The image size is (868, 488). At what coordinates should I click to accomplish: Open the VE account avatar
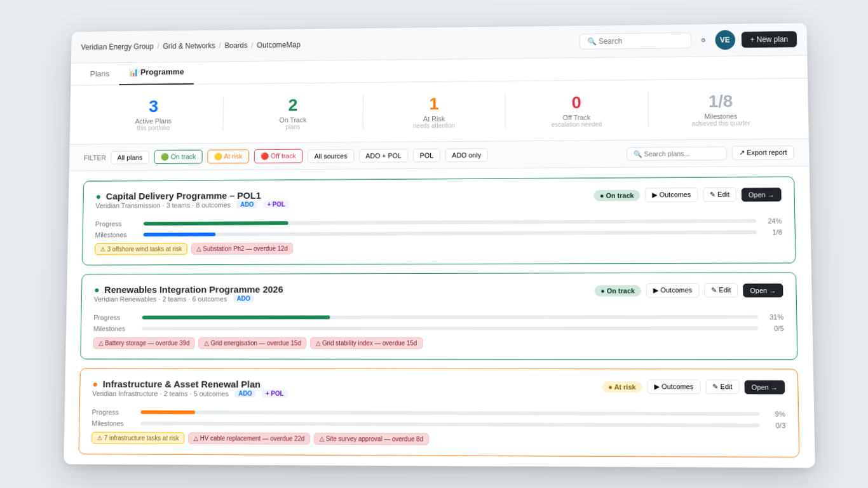pyautogui.click(x=725, y=39)
